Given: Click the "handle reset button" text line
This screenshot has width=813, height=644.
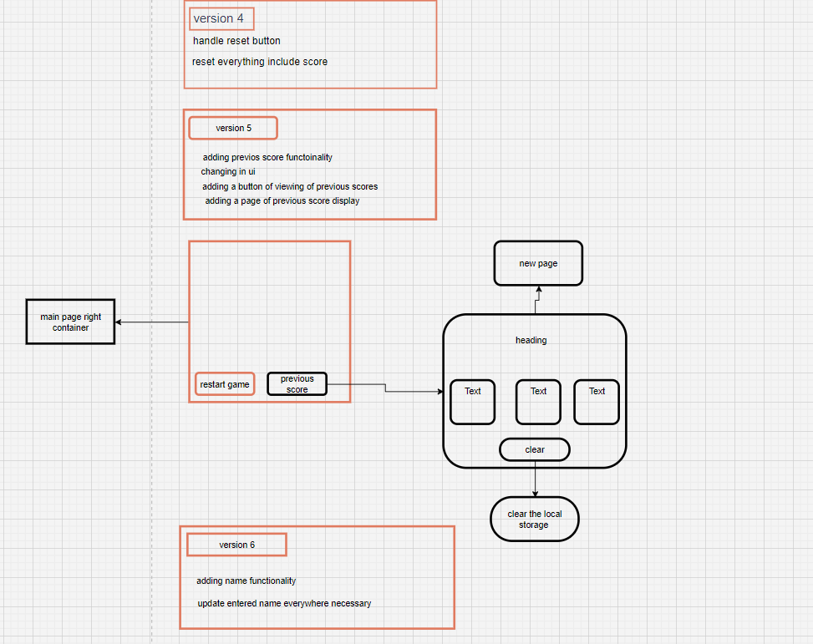Looking at the screenshot, I should pyautogui.click(x=237, y=40).
